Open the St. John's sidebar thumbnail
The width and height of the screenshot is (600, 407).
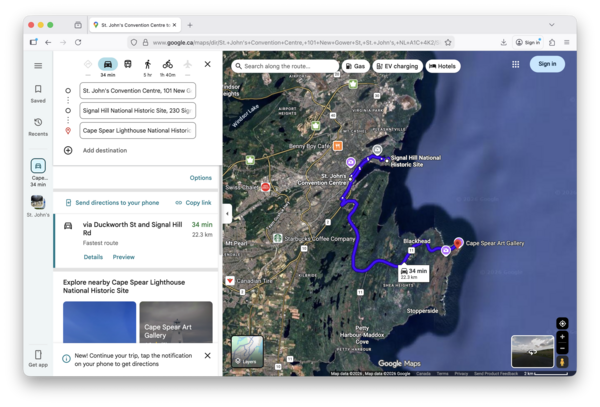pos(38,206)
